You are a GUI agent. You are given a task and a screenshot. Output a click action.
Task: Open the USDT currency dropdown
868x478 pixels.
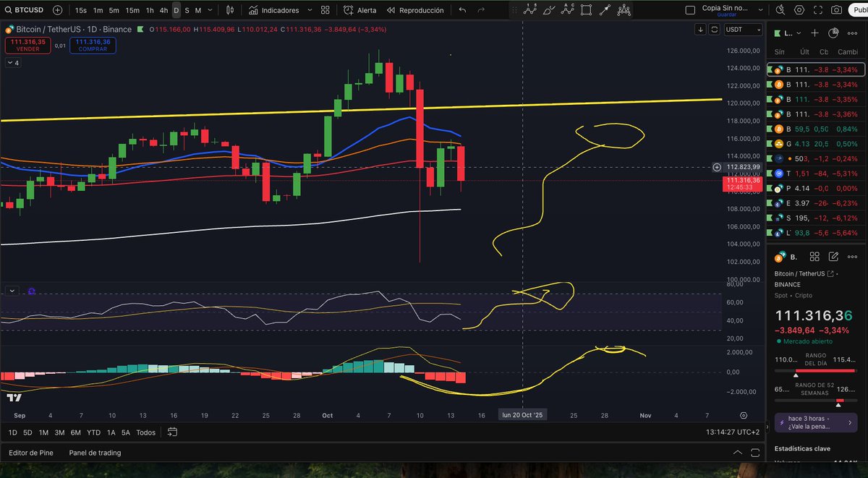tap(744, 30)
